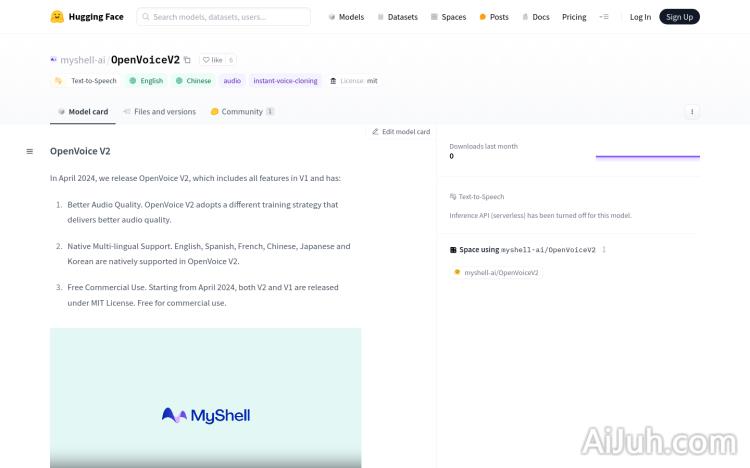This screenshot has width=750, height=468.
Task: Select the Text-to-Speech task tag
Action: point(87,81)
